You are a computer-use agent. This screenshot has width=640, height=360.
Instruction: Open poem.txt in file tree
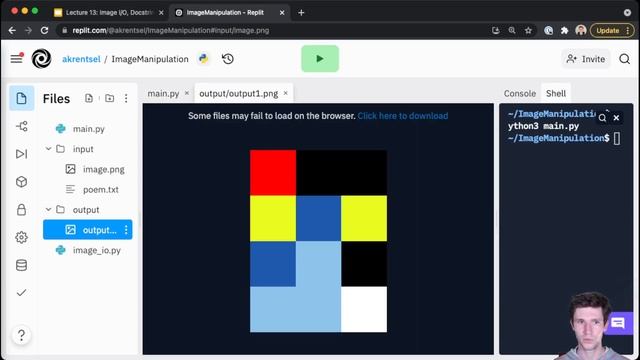point(100,189)
